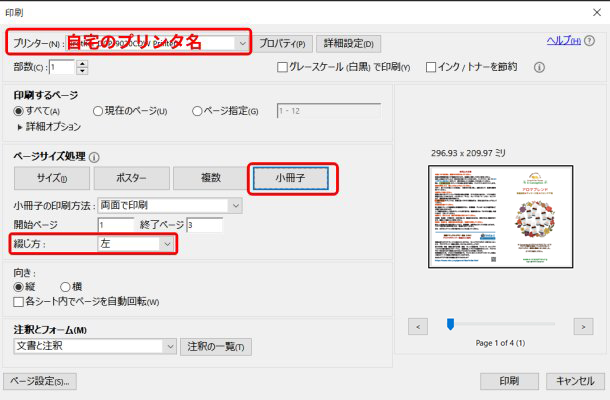Select 現在のページ radio button
Screen dimensions: 610x400
98,111
